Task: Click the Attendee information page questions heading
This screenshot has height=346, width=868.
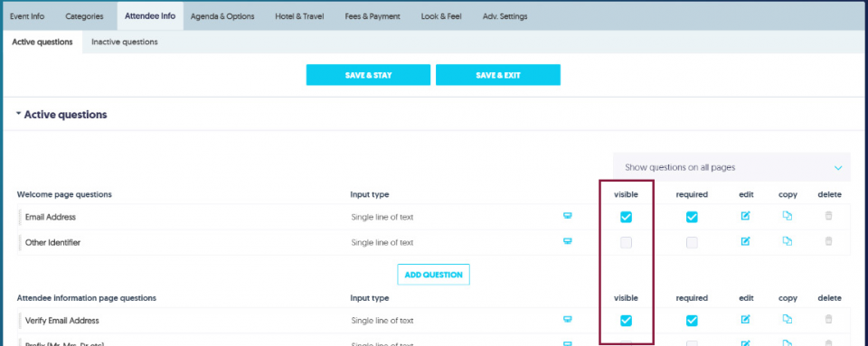Action: [x=87, y=298]
